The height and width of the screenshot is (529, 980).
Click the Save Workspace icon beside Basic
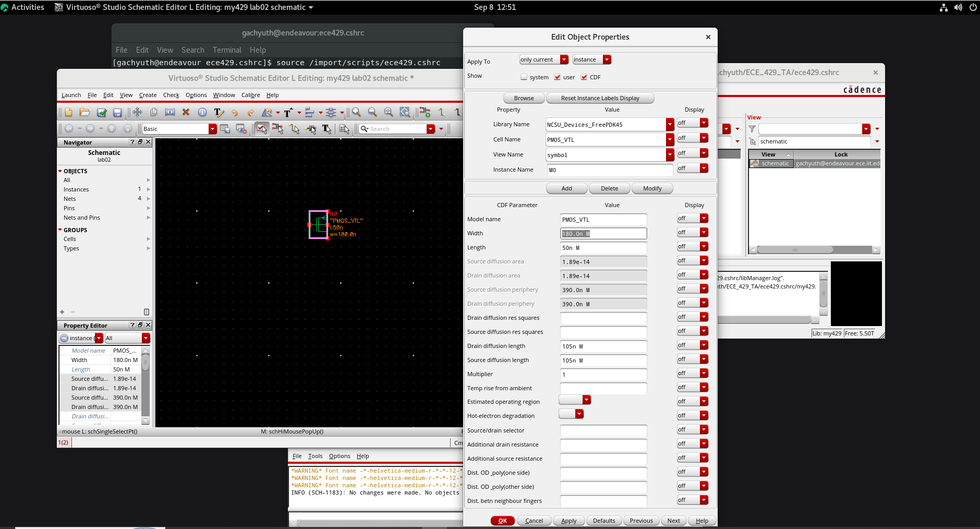tap(225, 129)
